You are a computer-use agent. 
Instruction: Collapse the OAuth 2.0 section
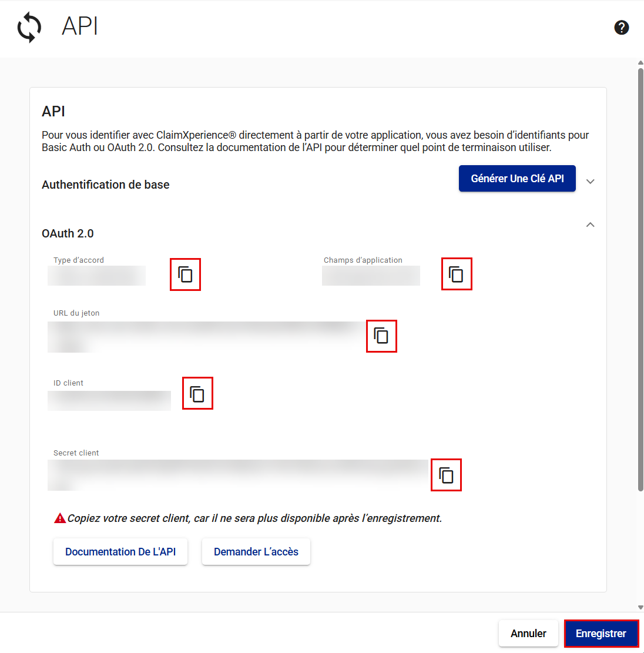(591, 225)
